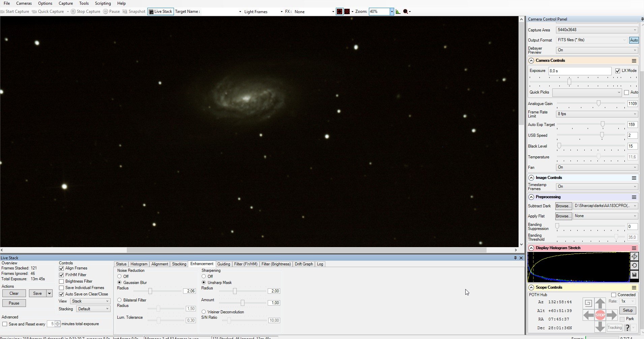Save the display stretch with floppy icon
This screenshot has width=644, height=339.
[x=634, y=275]
